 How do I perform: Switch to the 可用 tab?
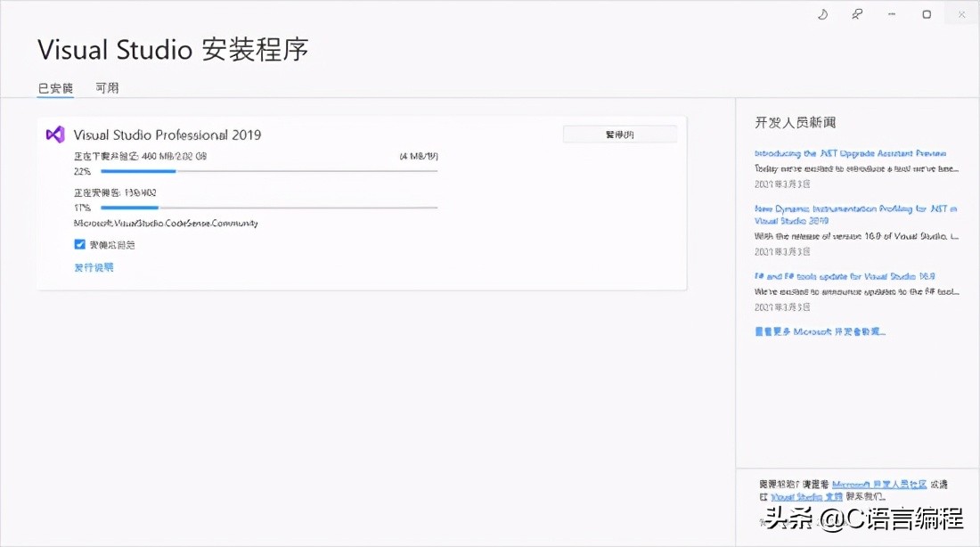107,87
